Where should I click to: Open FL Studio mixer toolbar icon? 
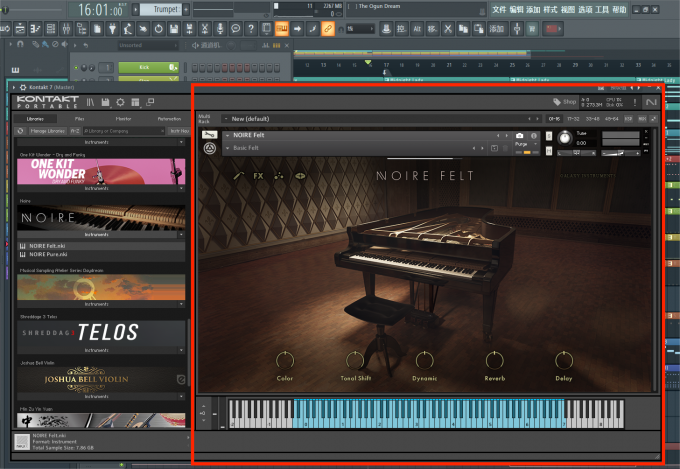click(x=66, y=29)
